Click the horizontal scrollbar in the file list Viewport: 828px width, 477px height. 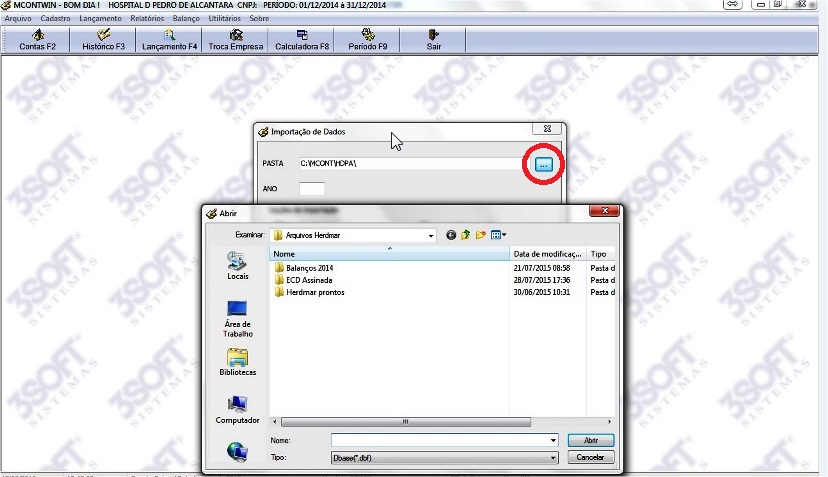coord(406,422)
